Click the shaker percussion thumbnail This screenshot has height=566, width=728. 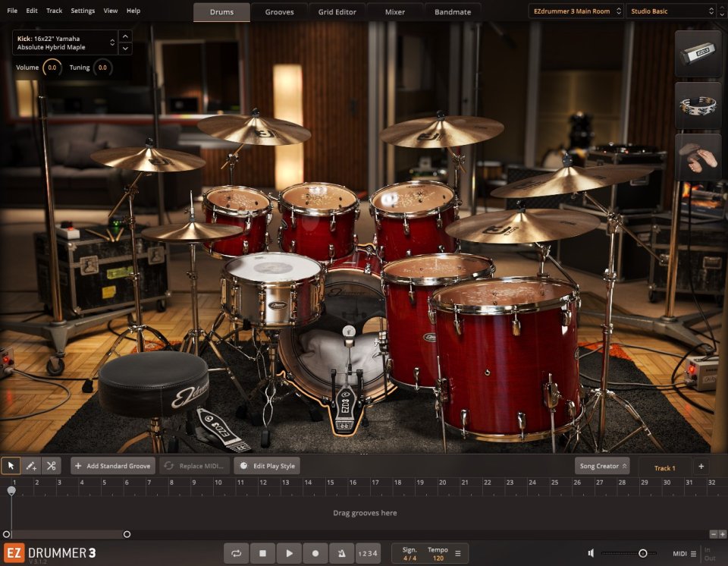click(698, 54)
